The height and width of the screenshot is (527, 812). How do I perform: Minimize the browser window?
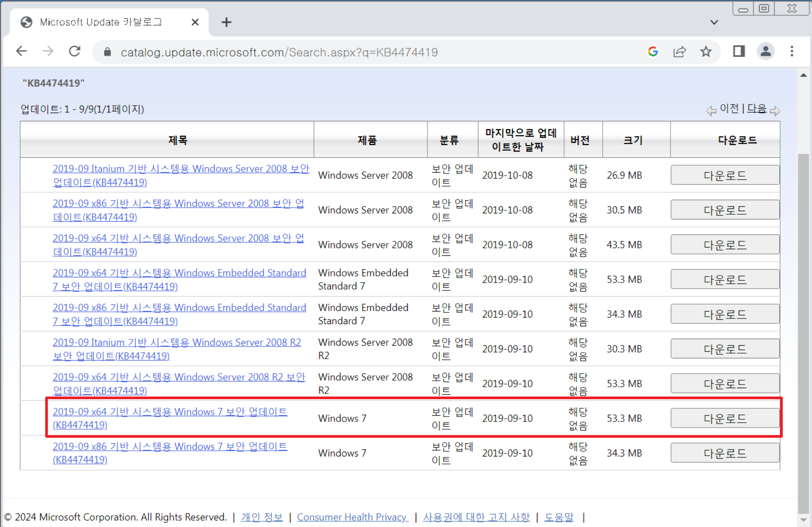743,9
